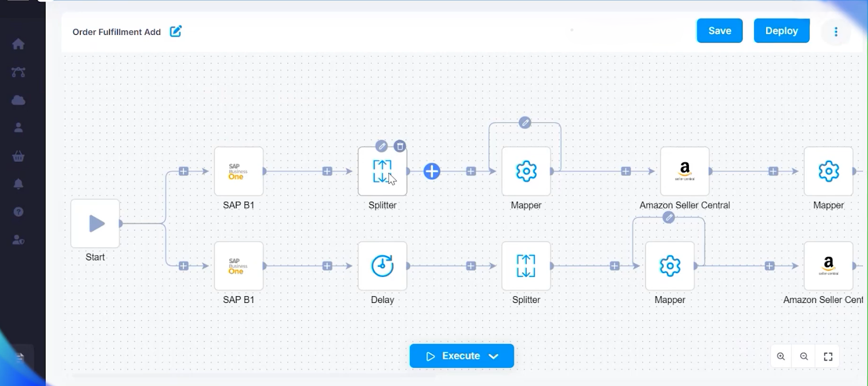868x386 pixels.
Task: Edit the loop above top-row Mapper
Action: (525, 123)
